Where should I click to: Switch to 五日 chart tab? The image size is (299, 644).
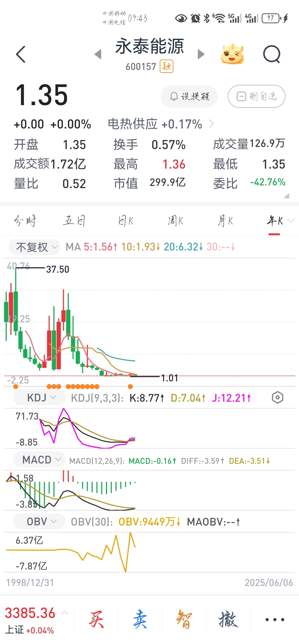click(x=74, y=221)
